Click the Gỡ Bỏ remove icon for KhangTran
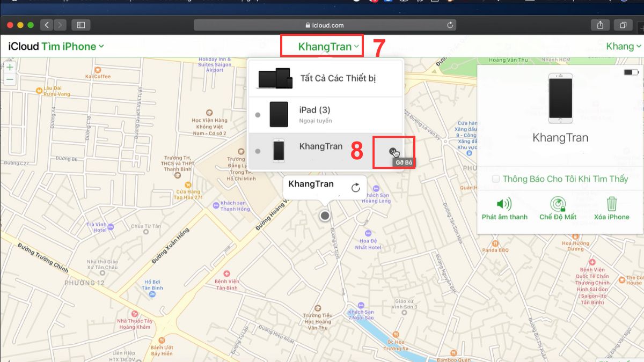Image resolution: width=644 pixels, height=362 pixels. [x=394, y=151]
